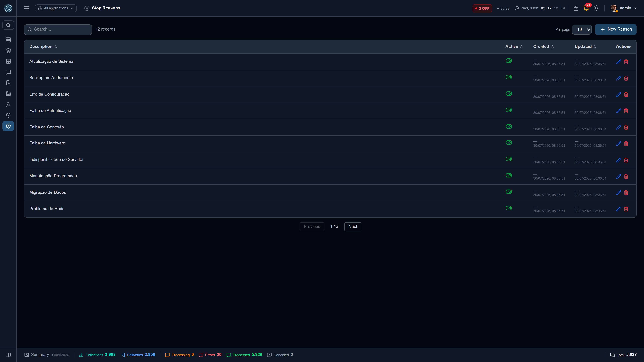The width and height of the screenshot is (644, 362).
Task: Sort by the Created column
Action: [544, 46]
